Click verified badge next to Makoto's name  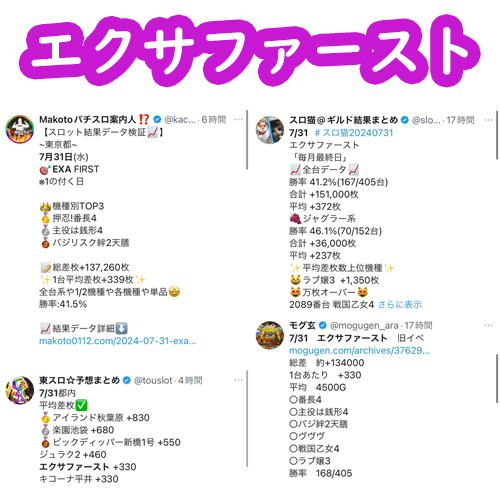pos(157,119)
